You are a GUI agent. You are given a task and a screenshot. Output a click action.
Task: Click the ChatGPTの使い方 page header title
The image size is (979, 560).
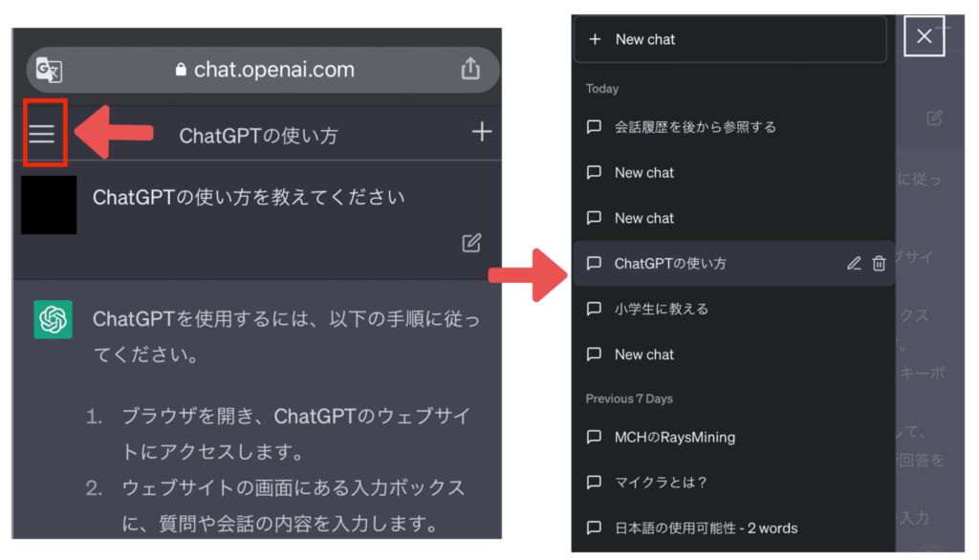pos(258,135)
